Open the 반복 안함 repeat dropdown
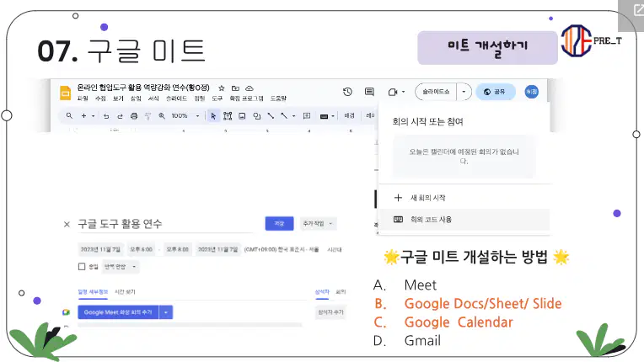 tap(121, 267)
